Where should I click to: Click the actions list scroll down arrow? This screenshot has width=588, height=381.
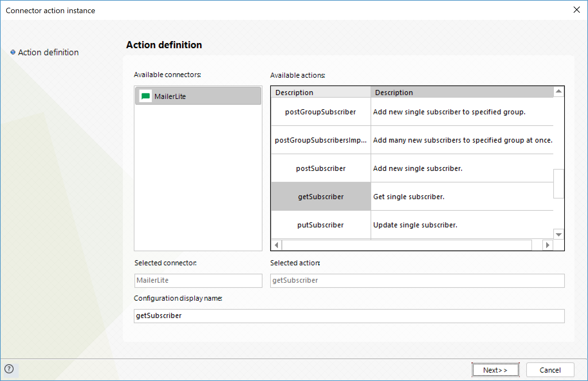pos(559,234)
